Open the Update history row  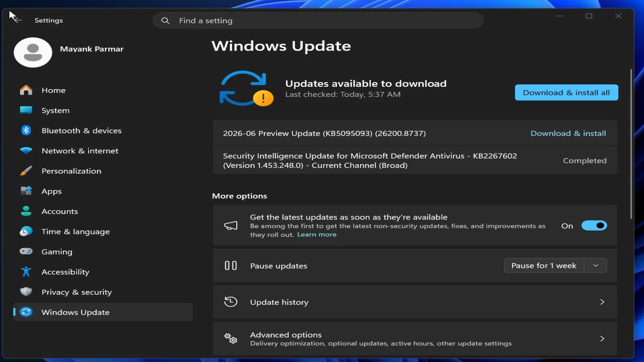(415, 302)
